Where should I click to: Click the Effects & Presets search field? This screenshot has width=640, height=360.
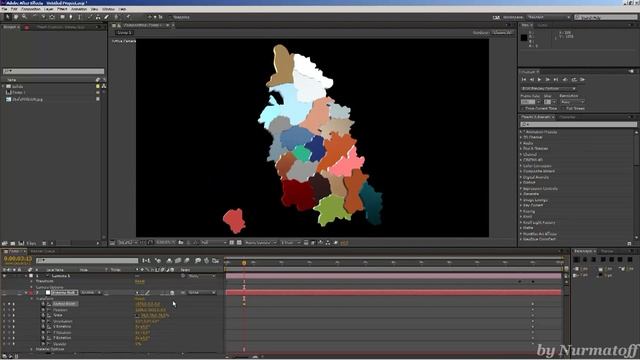578,124
